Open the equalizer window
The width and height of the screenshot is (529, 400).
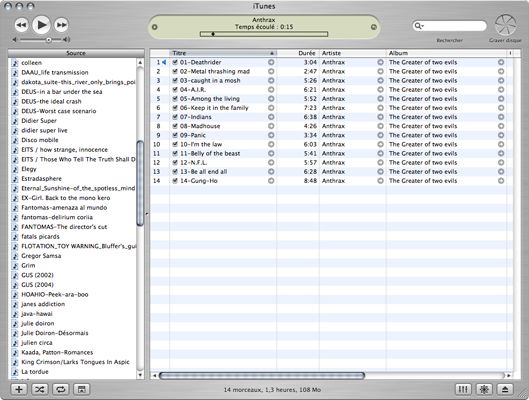(x=463, y=389)
